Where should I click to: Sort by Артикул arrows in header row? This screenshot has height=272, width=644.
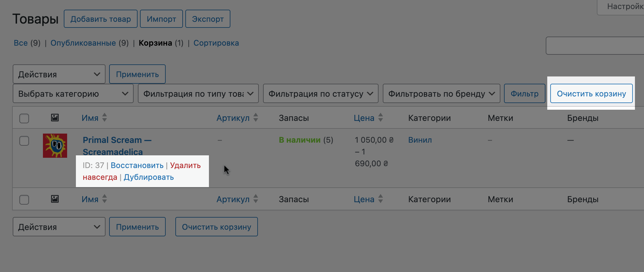256,118
